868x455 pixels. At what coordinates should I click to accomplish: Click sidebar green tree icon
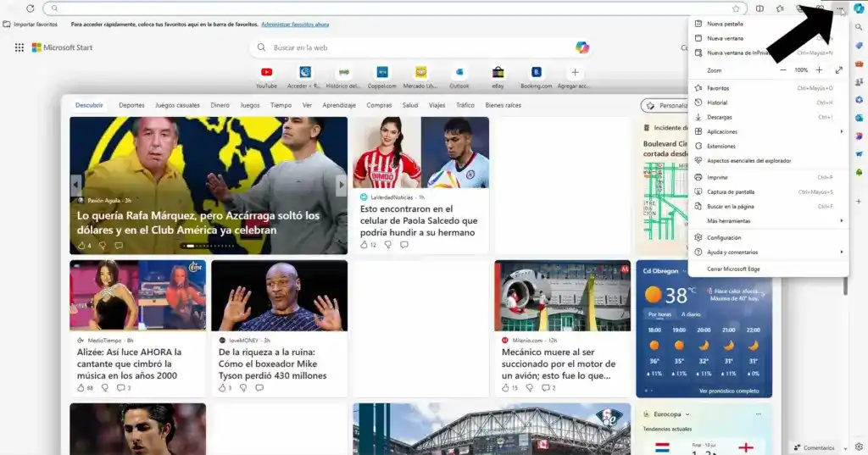tap(859, 173)
